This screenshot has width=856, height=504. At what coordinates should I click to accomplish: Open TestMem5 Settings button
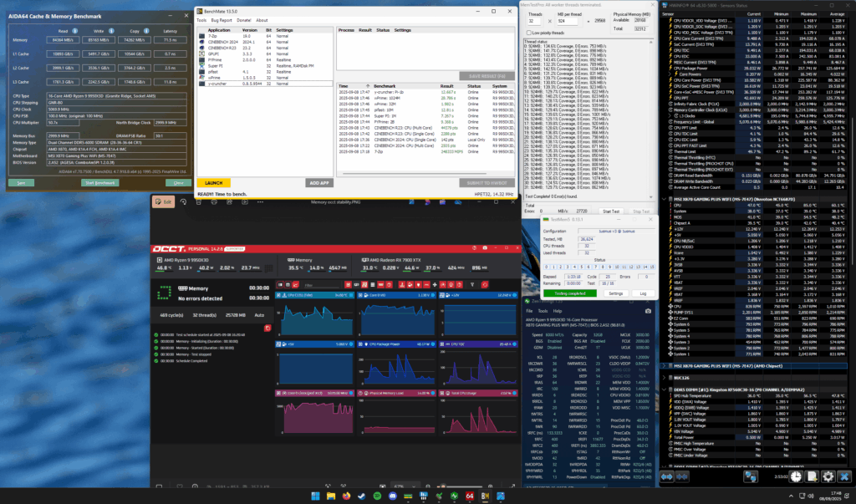tap(615, 293)
